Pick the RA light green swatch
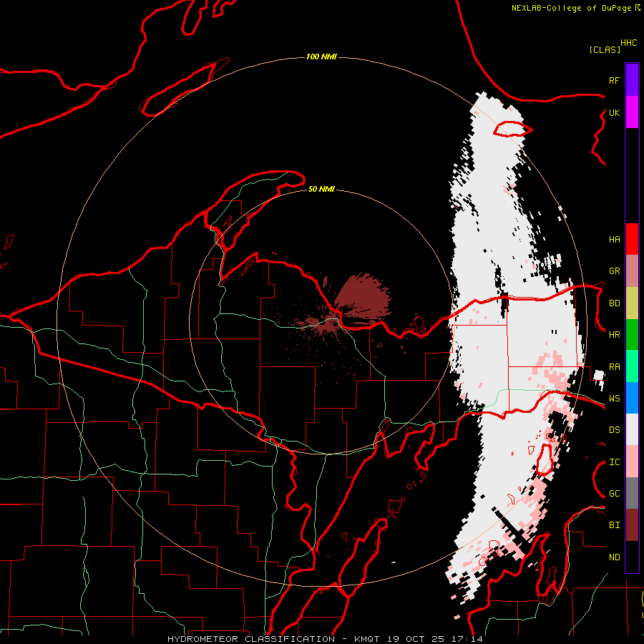Viewport: 644px width, 644px height. click(x=632, y=366)
